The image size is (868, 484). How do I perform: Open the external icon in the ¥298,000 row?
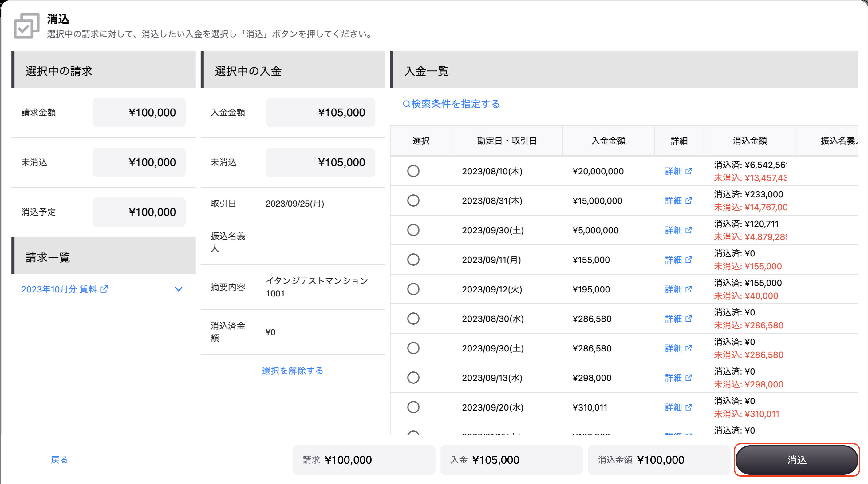[689, 378]
